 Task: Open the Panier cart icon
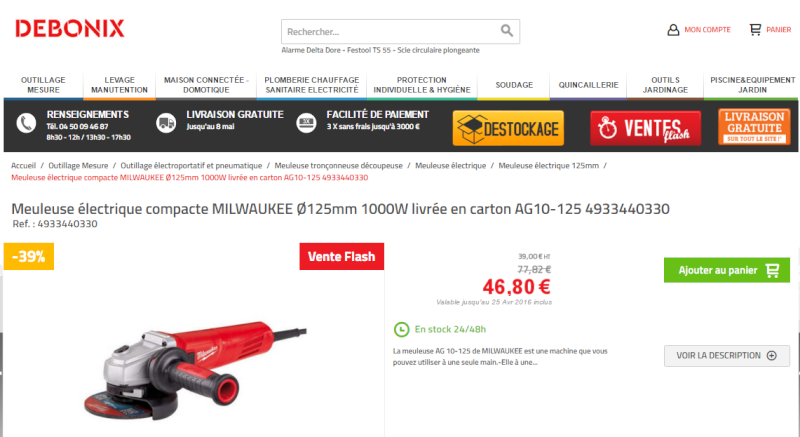point(755,30)
